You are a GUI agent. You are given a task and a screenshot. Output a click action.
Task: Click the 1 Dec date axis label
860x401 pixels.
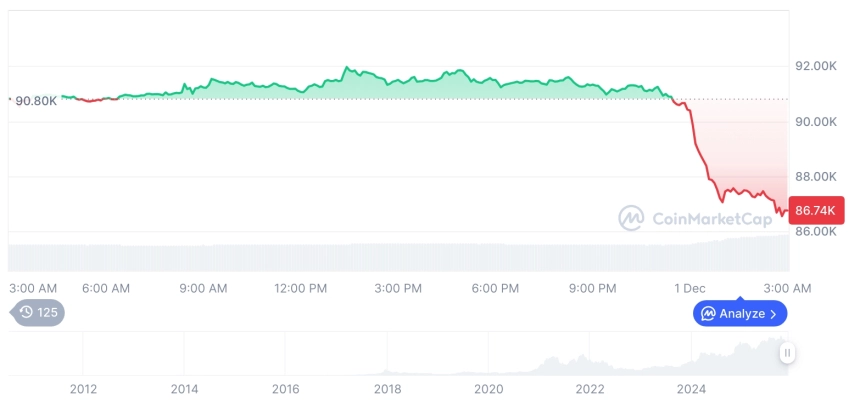[690, 288]
